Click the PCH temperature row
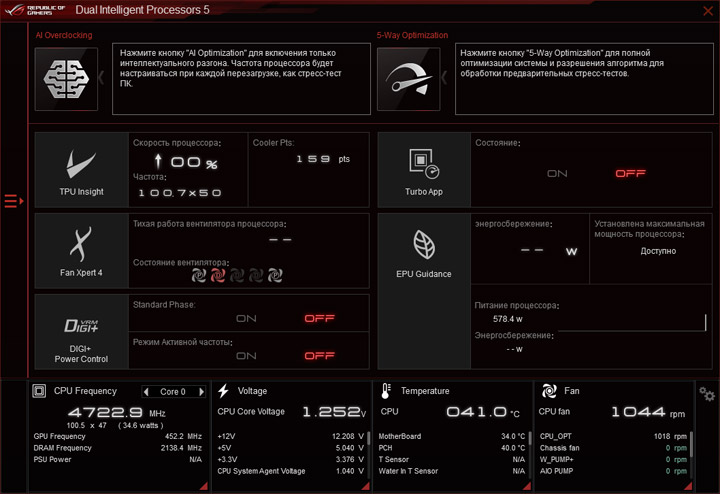Screen dimensions: 720x494 tap(452, 448)
